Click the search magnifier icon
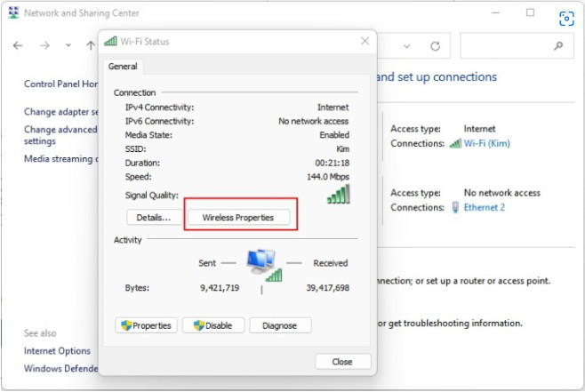 (x=558, y=46)
